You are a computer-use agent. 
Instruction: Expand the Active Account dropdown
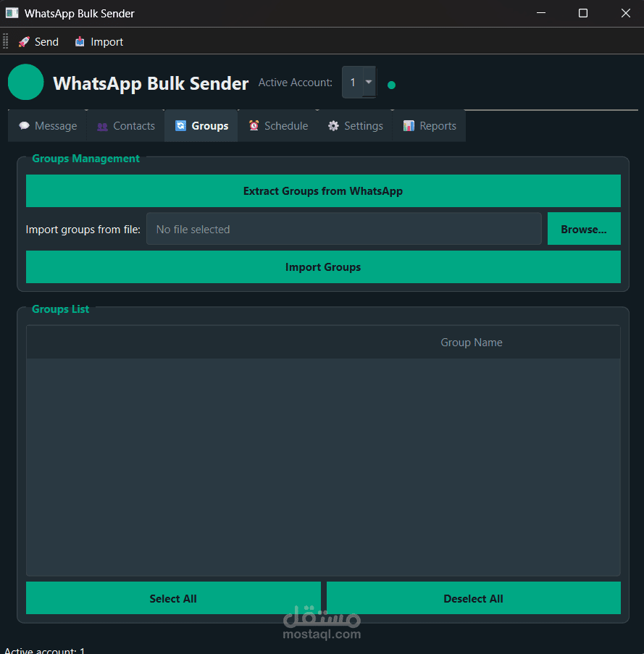[368, 82]
